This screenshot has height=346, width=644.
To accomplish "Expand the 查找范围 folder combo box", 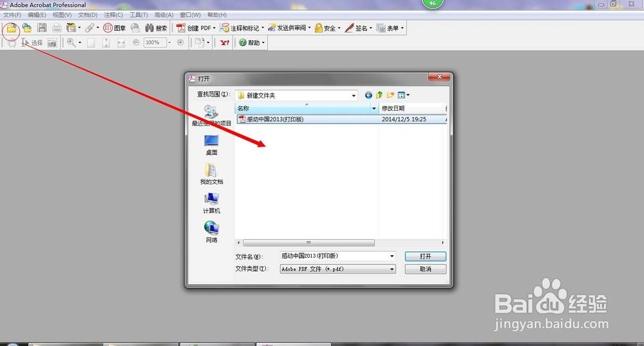I will [x=353, y=96].
